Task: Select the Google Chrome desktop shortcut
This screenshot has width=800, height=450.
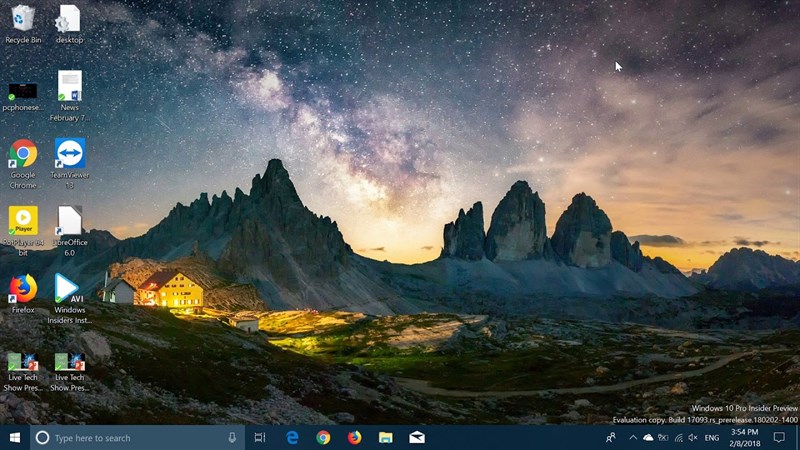Action: point(23,164)
